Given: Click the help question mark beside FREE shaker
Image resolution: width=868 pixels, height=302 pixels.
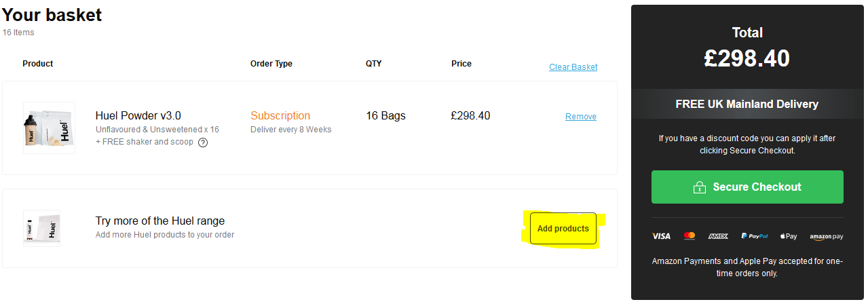Looking at the screenshot, I should [203, 143].
